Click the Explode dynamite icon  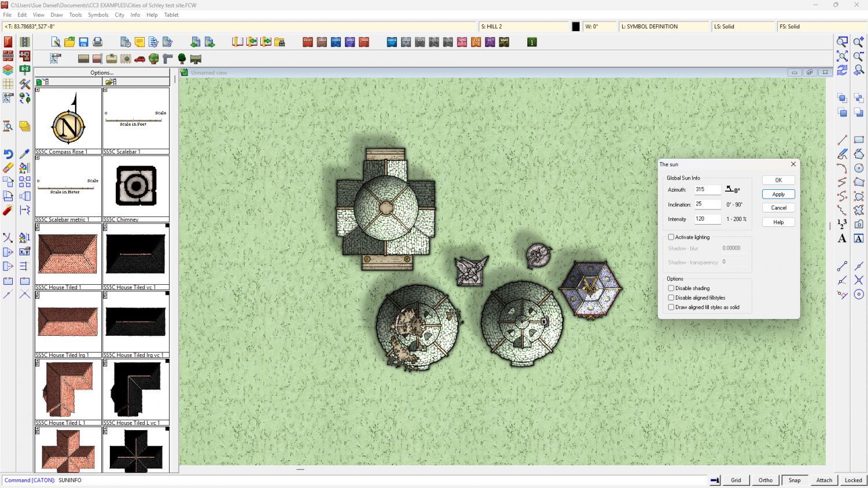[8, 210]
